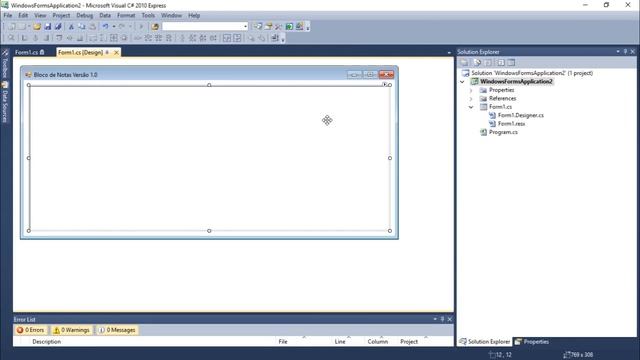Click the Paste toolbar icon
This screenshot has width=640, height=360.
(92, 27)
